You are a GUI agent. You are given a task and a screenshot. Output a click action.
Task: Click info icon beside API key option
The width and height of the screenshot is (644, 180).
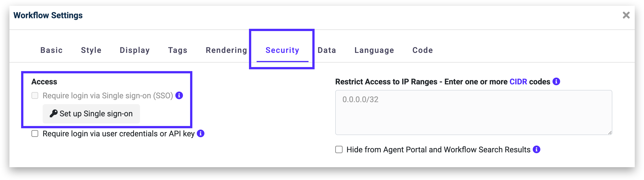tap(200, 133)
